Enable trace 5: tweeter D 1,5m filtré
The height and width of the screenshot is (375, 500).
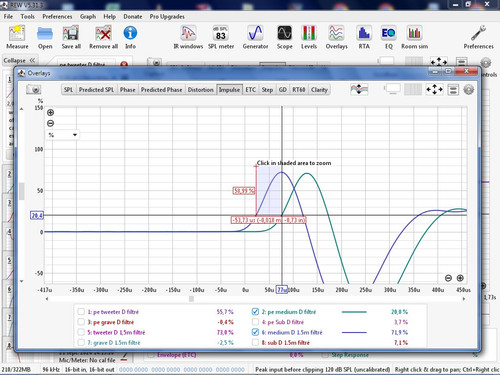point(81,332)
